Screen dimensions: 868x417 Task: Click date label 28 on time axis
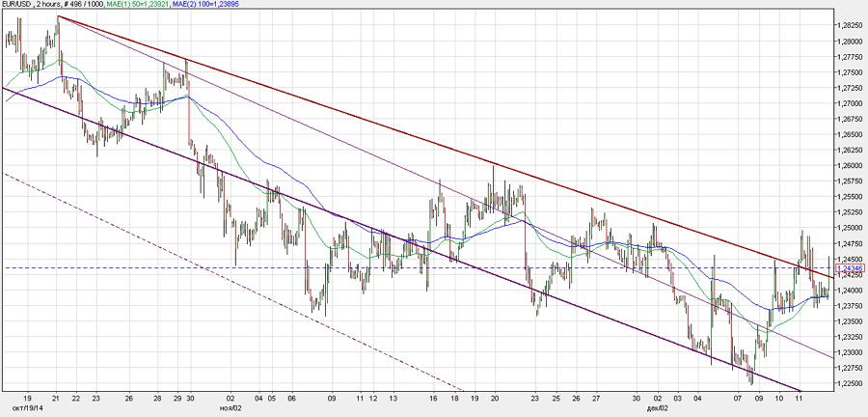158,398
